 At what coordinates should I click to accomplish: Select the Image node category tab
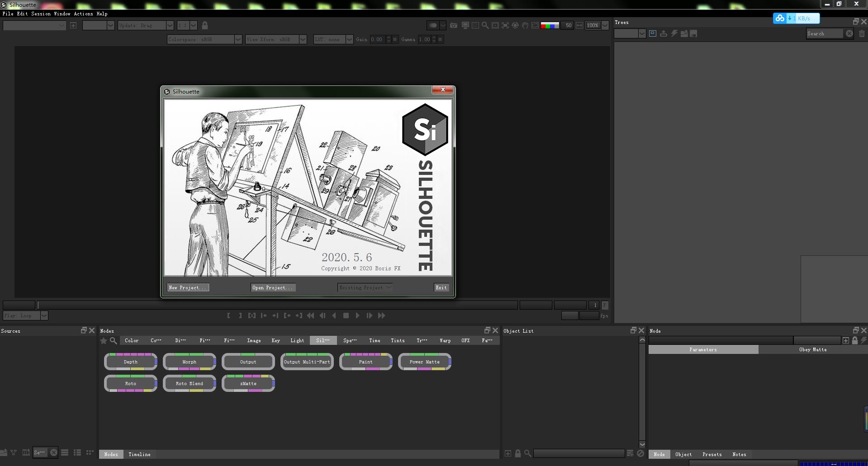254,340
